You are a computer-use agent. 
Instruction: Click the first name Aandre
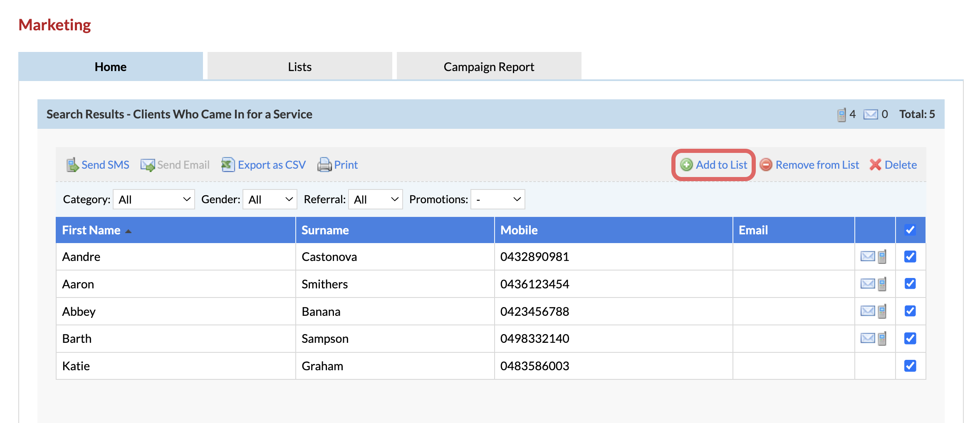[x=81, y=257]
